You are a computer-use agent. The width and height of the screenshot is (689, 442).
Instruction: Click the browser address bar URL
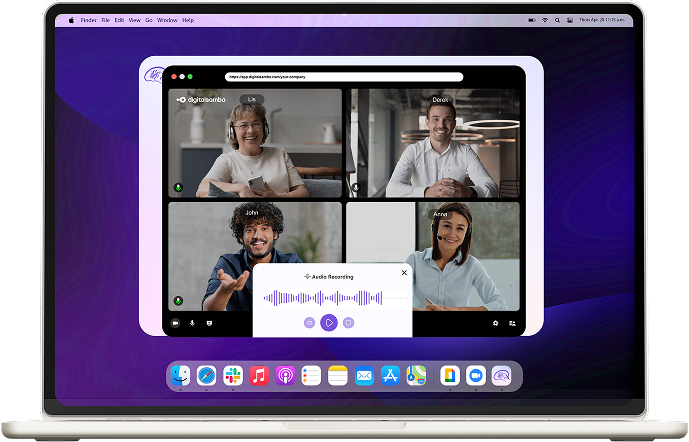click(x=344, y=77)
